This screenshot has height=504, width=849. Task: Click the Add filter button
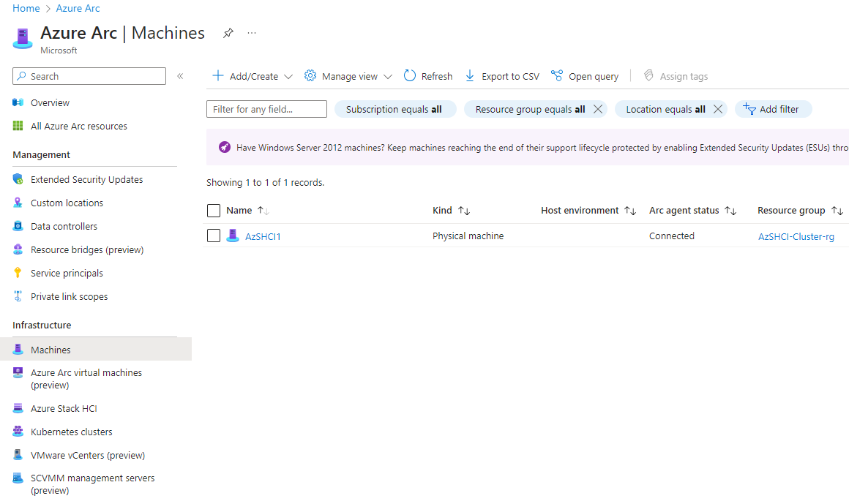(773, 109)
